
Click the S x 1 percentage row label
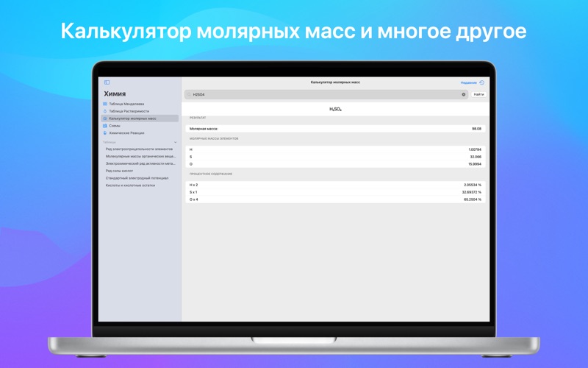click(193, 192)
